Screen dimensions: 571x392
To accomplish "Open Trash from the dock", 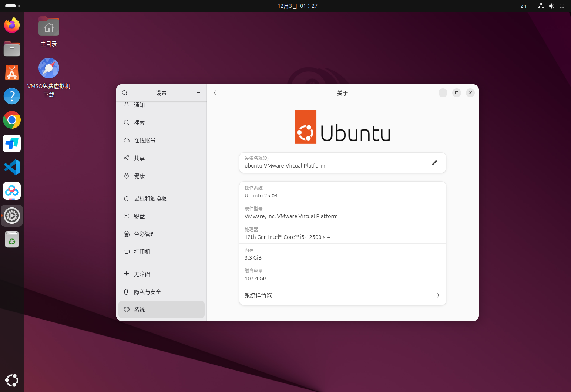I will pos(12,239).
